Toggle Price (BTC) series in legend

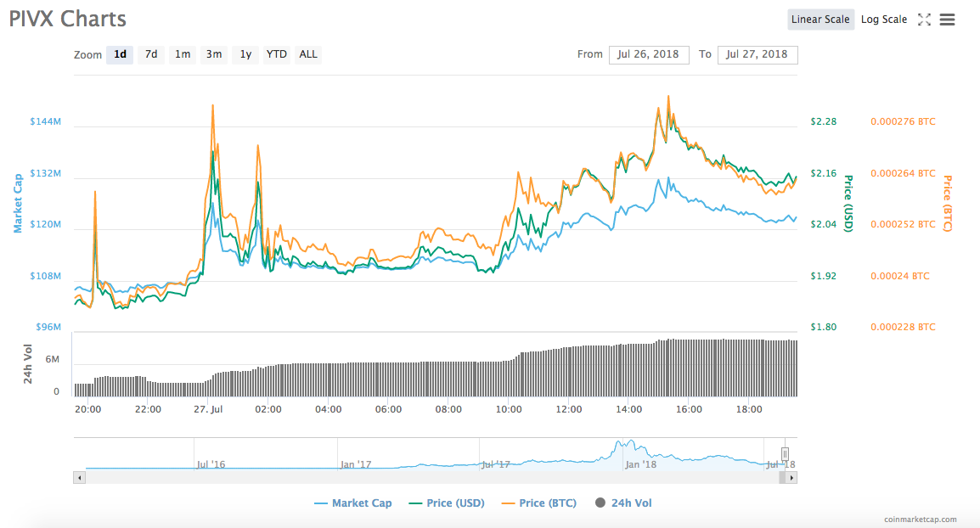pyautogui.click(x=539, y=503)
